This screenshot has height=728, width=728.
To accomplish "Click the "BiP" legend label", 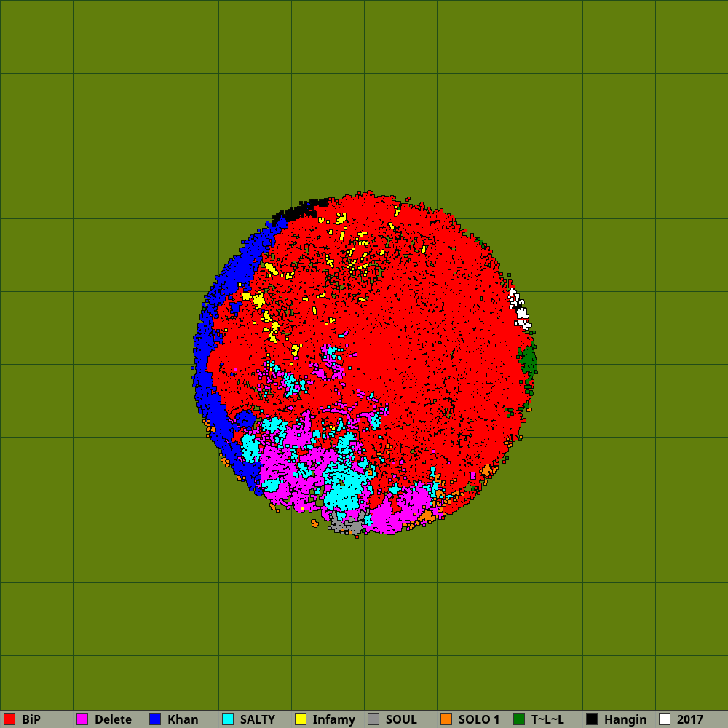I will point(31,719).
